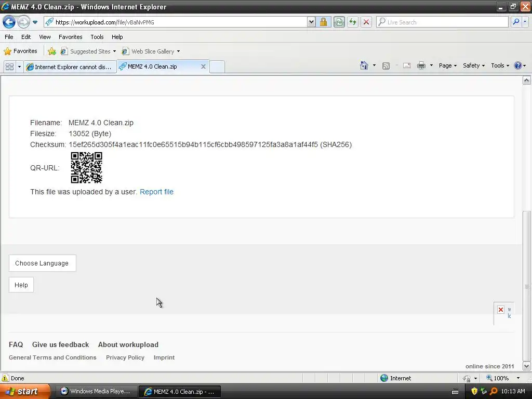
Task: Open the recent pages dropdown arrow
Action: pyautogui.click(x=35, y=22)
